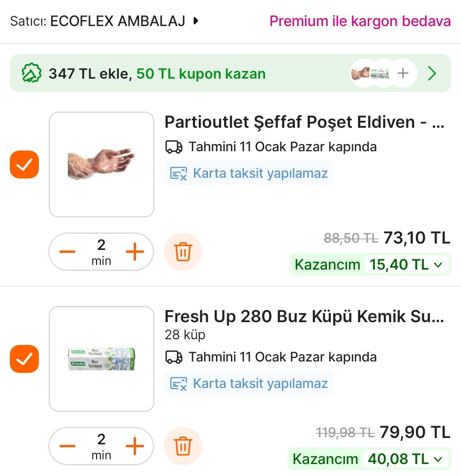The height and width of the screenshot is (476, 461).
Task: Expand the 15,40 TL Kazancım dropdown
Action: pyautogui.click(x=438, y=265)
